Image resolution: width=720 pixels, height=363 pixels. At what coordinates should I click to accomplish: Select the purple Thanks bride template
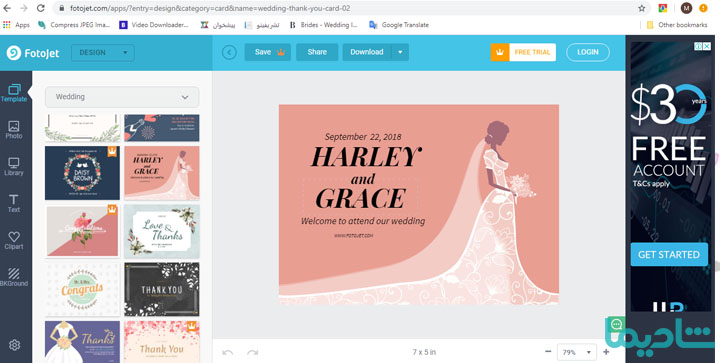pos(82,342)
